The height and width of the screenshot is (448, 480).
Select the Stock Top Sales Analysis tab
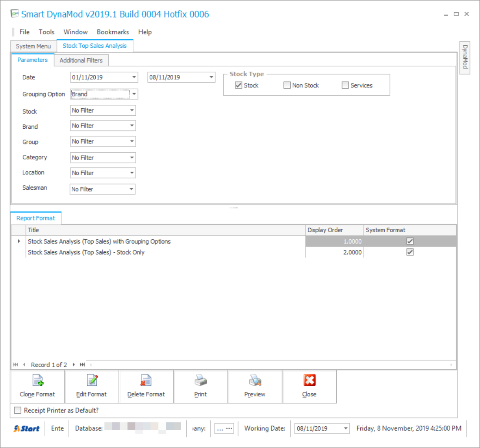[x=94, y=46]
